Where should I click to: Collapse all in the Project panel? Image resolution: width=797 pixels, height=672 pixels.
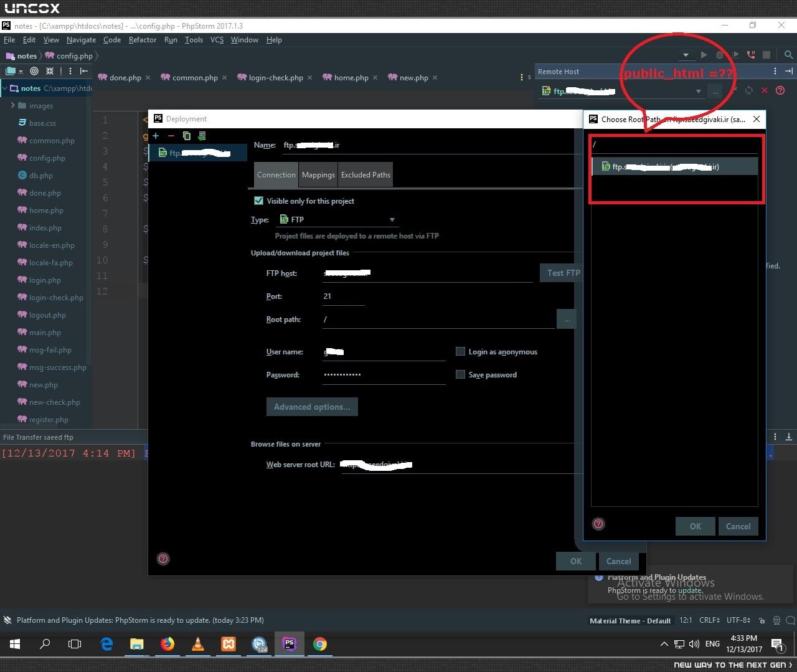click(x=50, y=71)
